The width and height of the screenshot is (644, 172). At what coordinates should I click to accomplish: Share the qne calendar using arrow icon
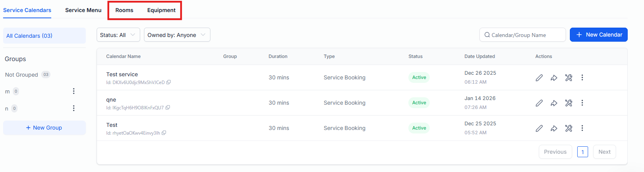click(554, 103)
